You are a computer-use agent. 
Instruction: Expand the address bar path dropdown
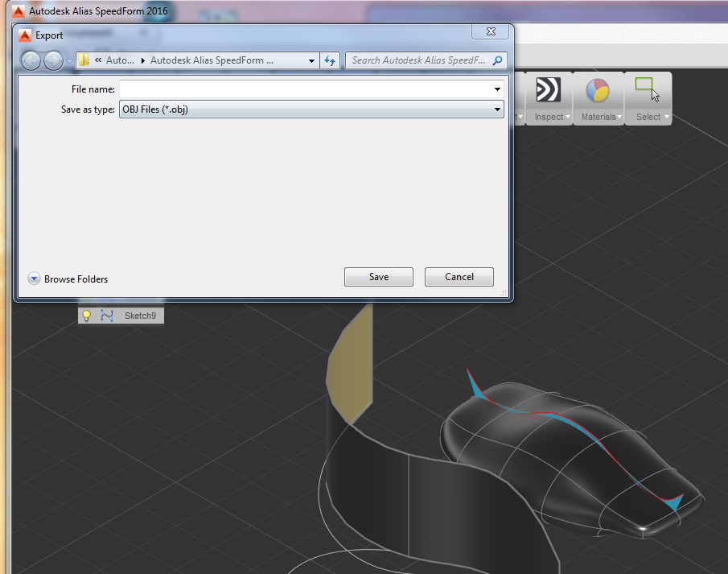311,60
